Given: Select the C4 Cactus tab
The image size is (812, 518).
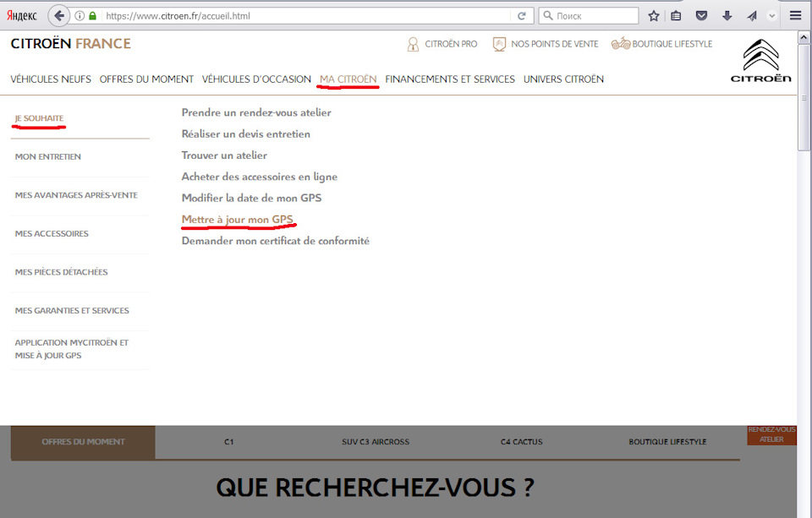Looking at the screenshot, I should click(522, 442).
